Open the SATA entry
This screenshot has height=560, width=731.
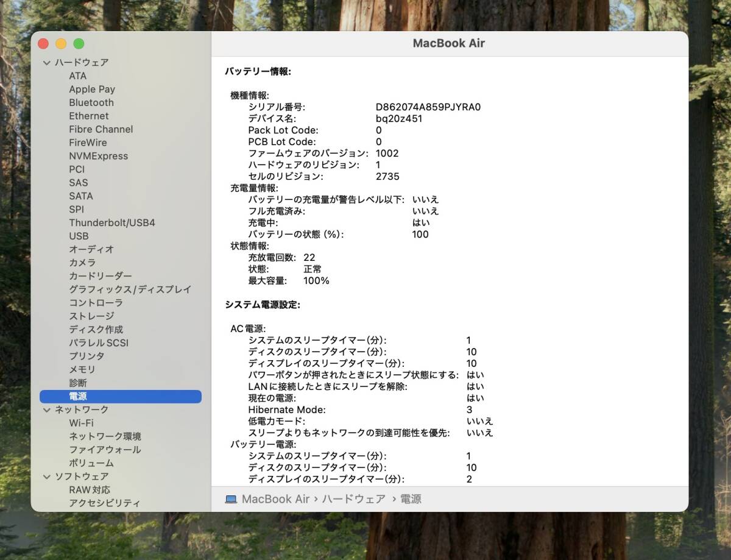pos(81,196)
